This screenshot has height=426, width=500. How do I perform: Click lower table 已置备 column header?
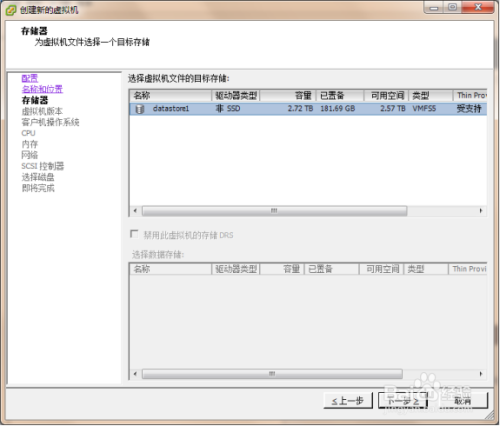pyautogui.click(x=332, y=269)
